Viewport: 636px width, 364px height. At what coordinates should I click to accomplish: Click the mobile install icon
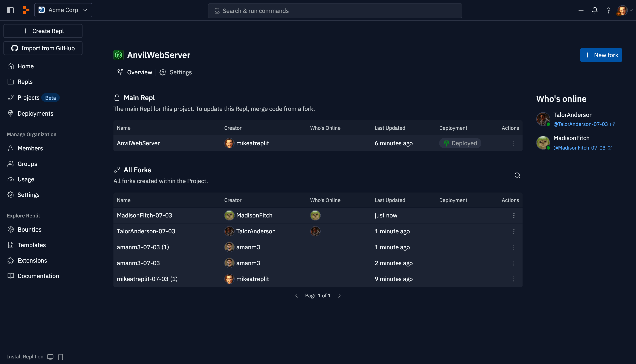click(60, 357)
